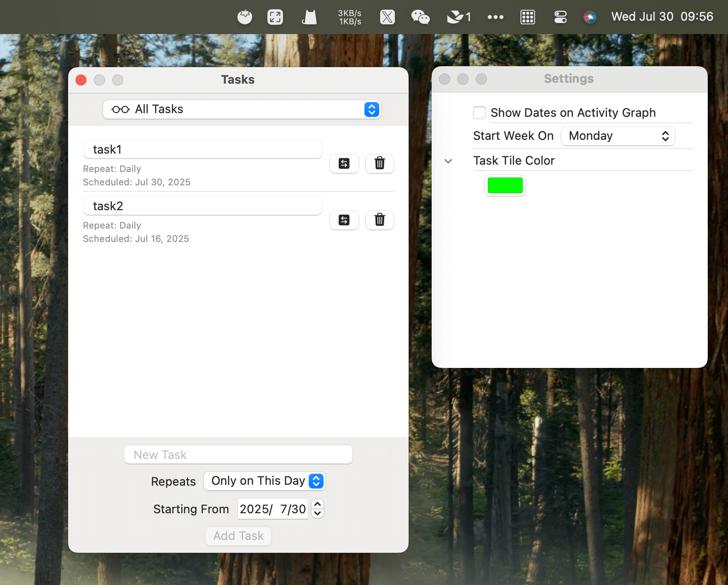The image size is (728, 585).
Task: Open the All Tasks filter dropdown
Action: point(242,109)
